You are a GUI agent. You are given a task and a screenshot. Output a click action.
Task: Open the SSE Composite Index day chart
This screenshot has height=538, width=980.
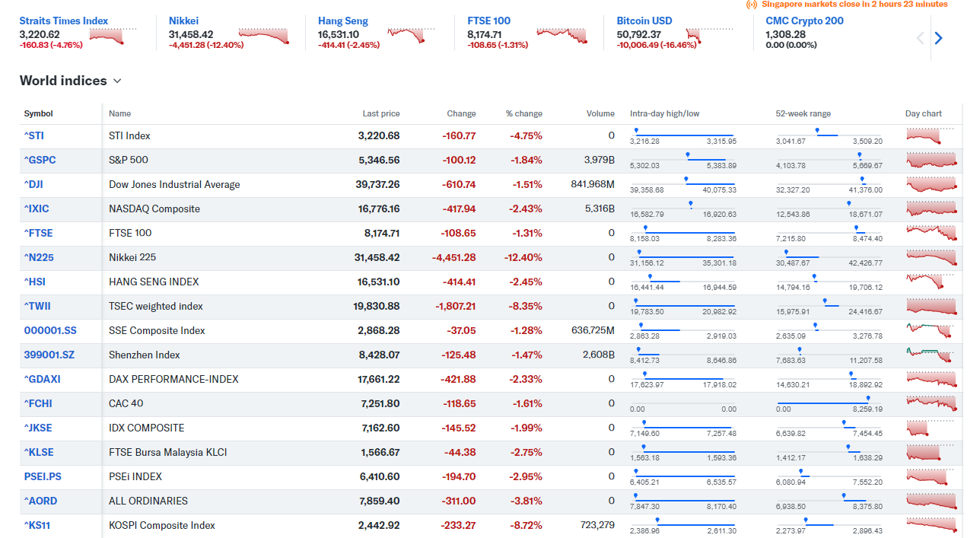click(930, 330)
